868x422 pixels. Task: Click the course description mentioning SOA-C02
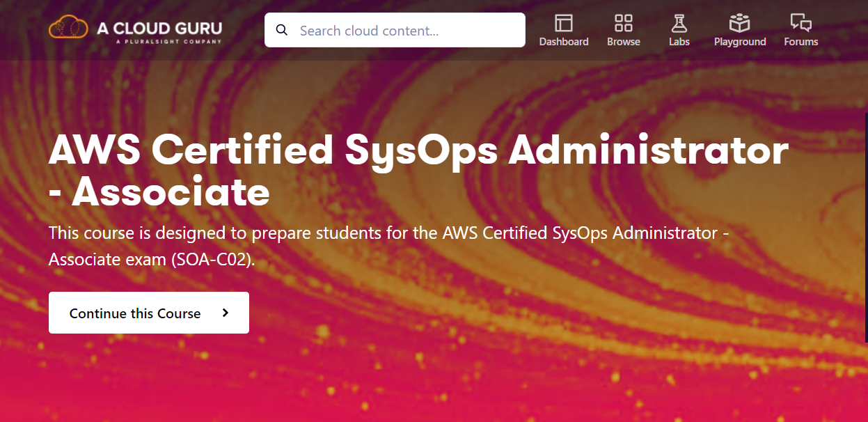pyautogui.click(x=388, y=247)
